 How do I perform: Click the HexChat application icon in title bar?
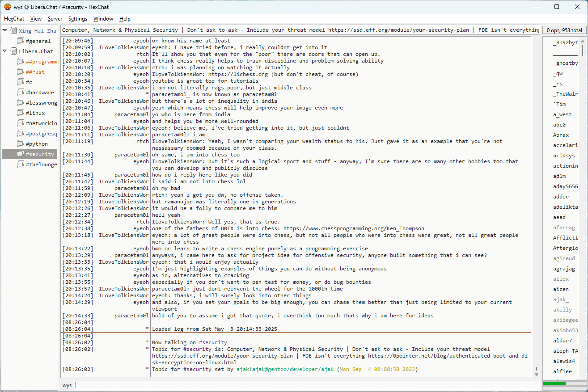tap(7, 7)
